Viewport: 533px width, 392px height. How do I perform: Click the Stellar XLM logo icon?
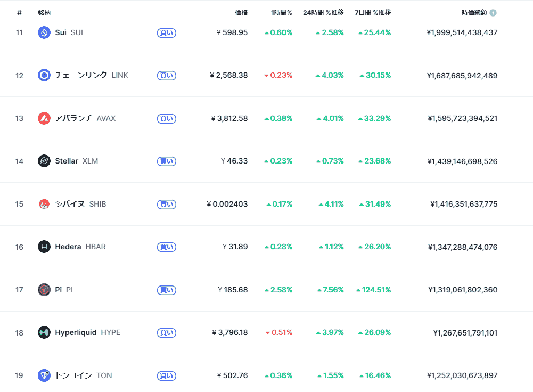tap(44, 161)
